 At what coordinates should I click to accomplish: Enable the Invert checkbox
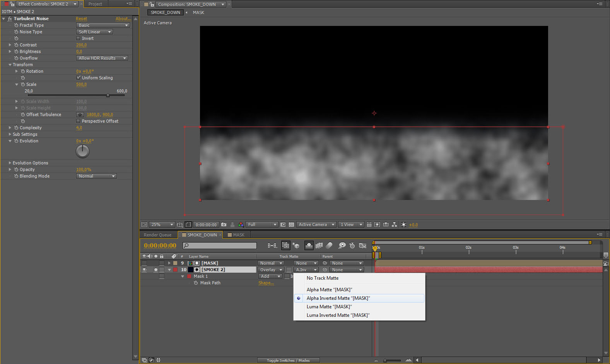[x=78, y=38]
